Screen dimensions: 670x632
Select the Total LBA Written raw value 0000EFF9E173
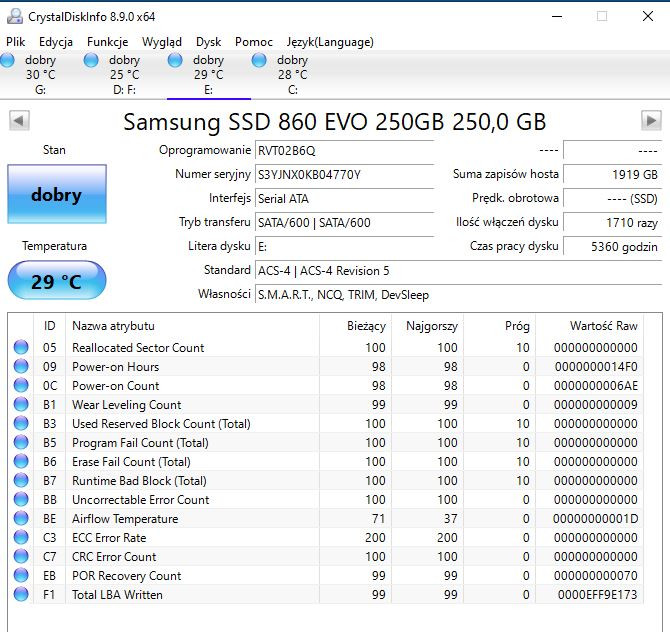tap(597, 595)
